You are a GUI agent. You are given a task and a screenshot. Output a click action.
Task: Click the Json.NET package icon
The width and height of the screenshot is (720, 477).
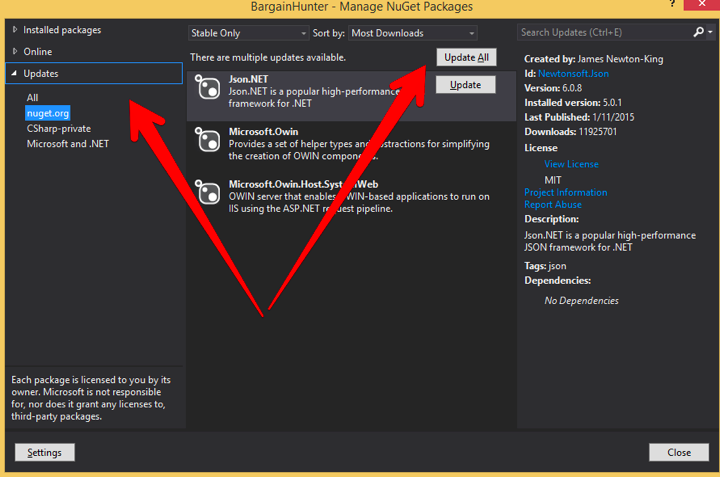click(208, 86)
